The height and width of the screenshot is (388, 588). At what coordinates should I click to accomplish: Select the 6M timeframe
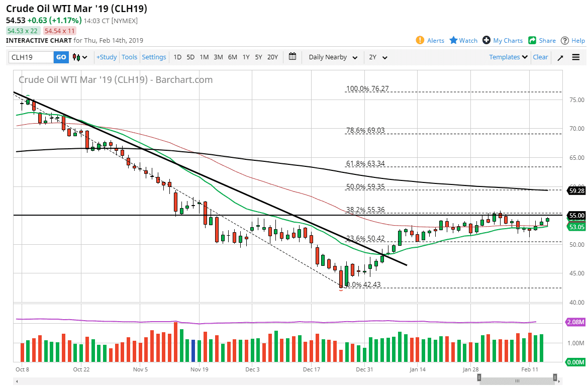tap(232, 57)
